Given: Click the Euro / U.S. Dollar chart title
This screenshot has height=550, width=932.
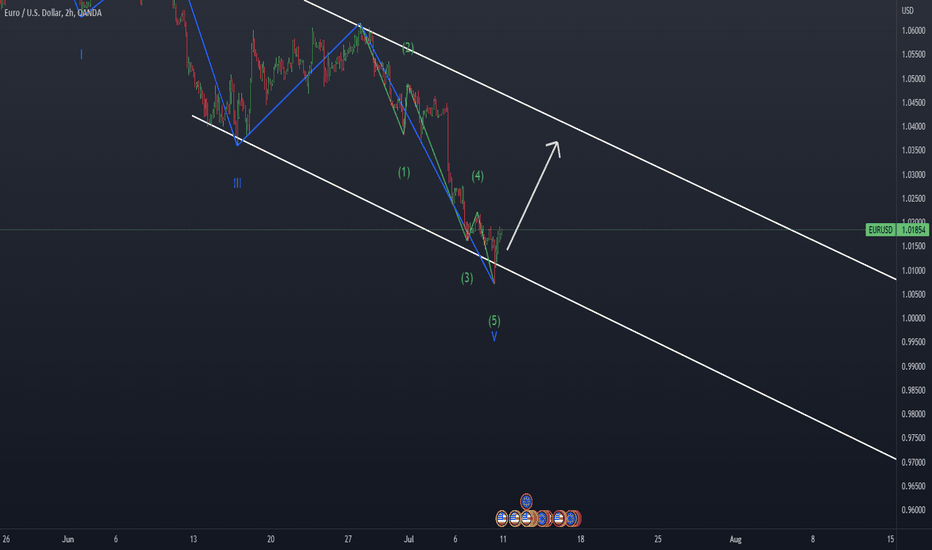Looking at the screenshot, I should [53, 12].
